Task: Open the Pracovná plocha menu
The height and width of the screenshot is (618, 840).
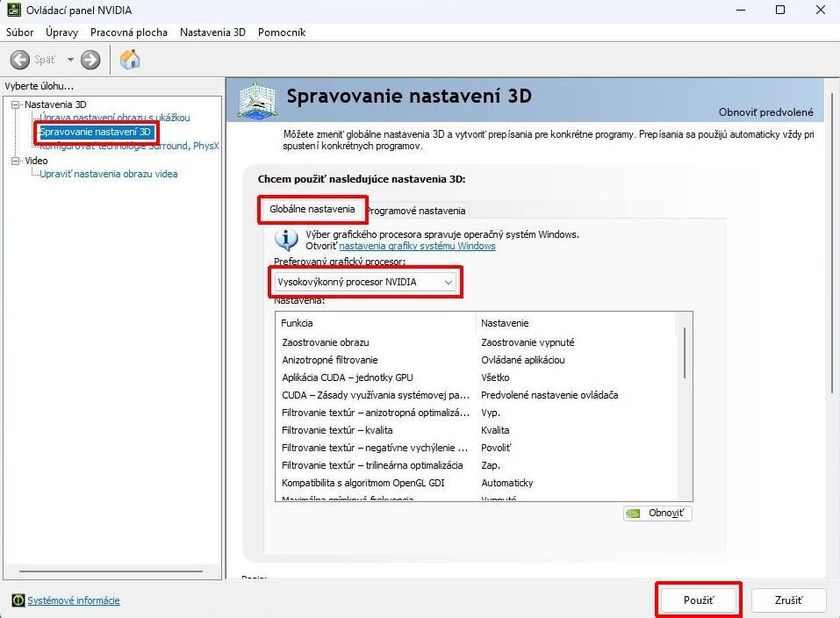Action: coord(128,32)
